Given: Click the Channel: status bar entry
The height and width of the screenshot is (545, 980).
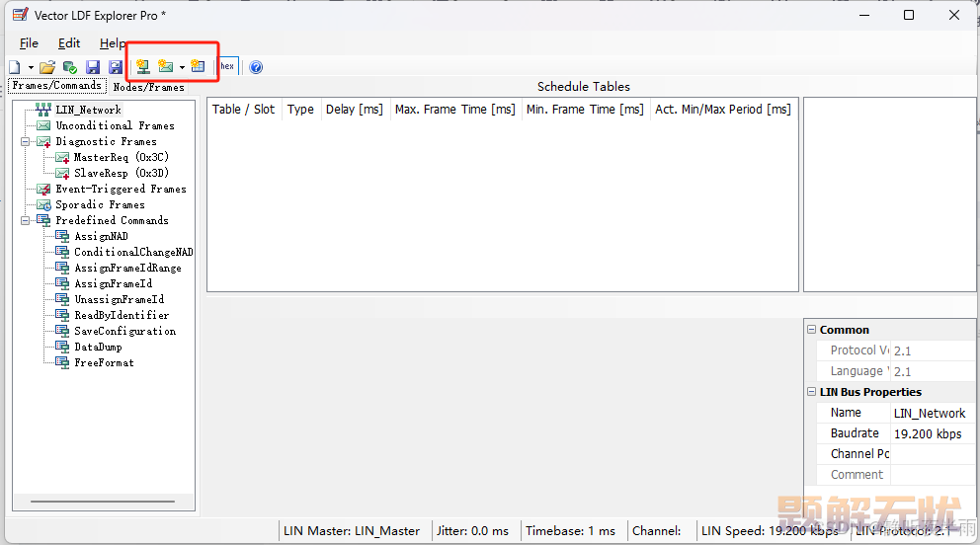Looking at the screenshot, I should coord(656,530).
